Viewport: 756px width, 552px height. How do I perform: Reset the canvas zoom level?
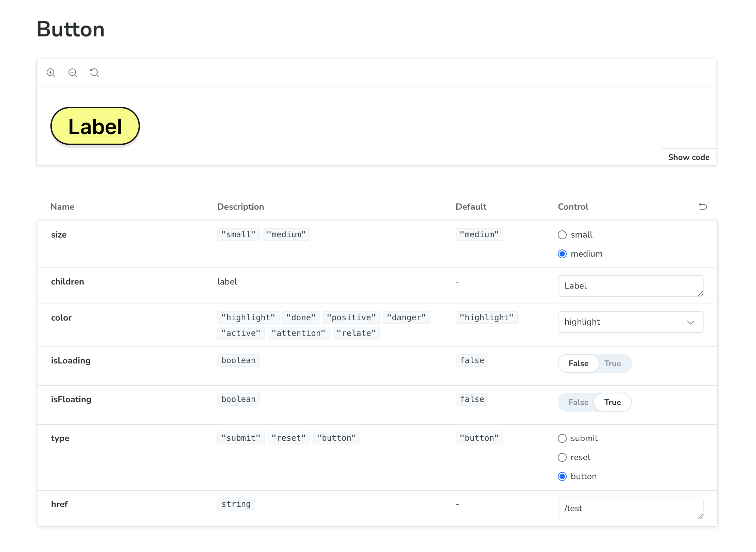tap(94, 72)
